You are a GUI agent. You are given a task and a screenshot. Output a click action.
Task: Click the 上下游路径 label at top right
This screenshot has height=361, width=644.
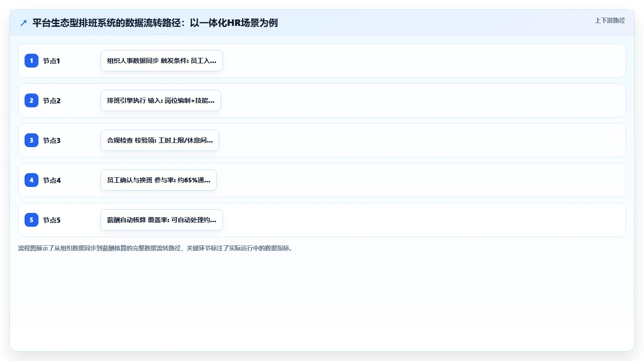(610, 20)
